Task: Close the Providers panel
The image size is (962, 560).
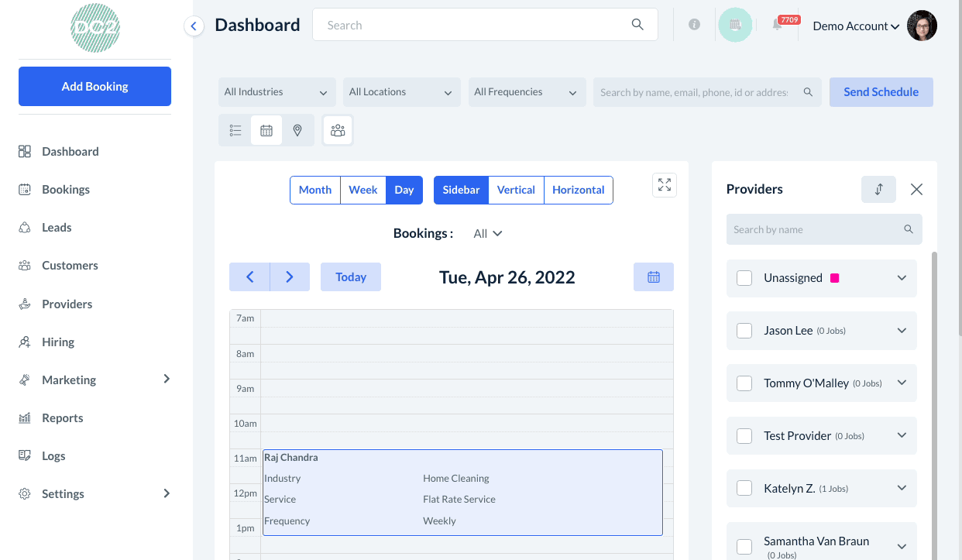Action: click(x=916, y=189)
